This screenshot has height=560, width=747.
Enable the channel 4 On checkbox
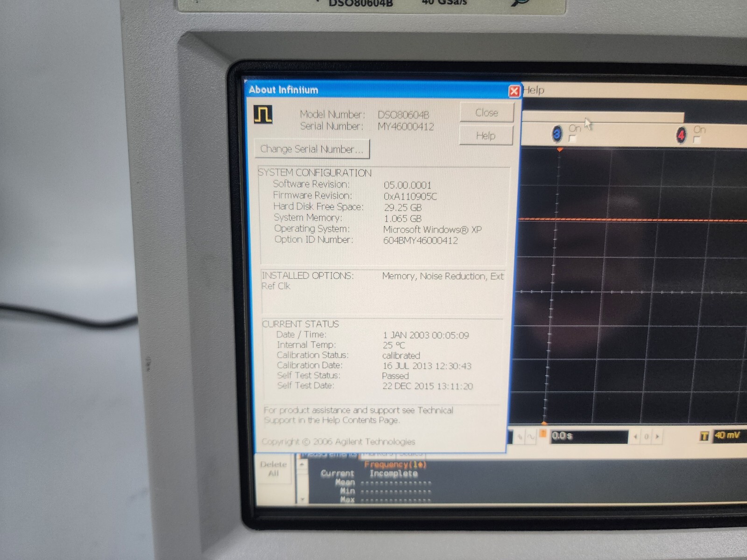697,140
